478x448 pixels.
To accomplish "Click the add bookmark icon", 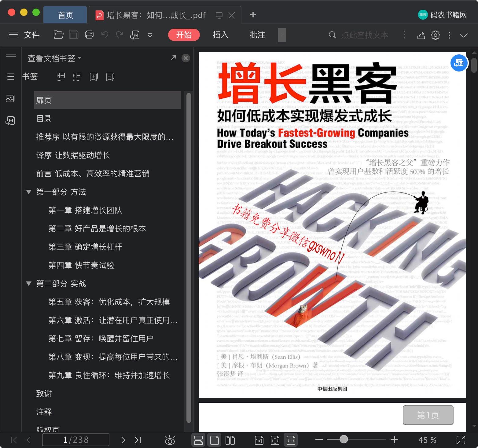I will [x=94, y=76].
